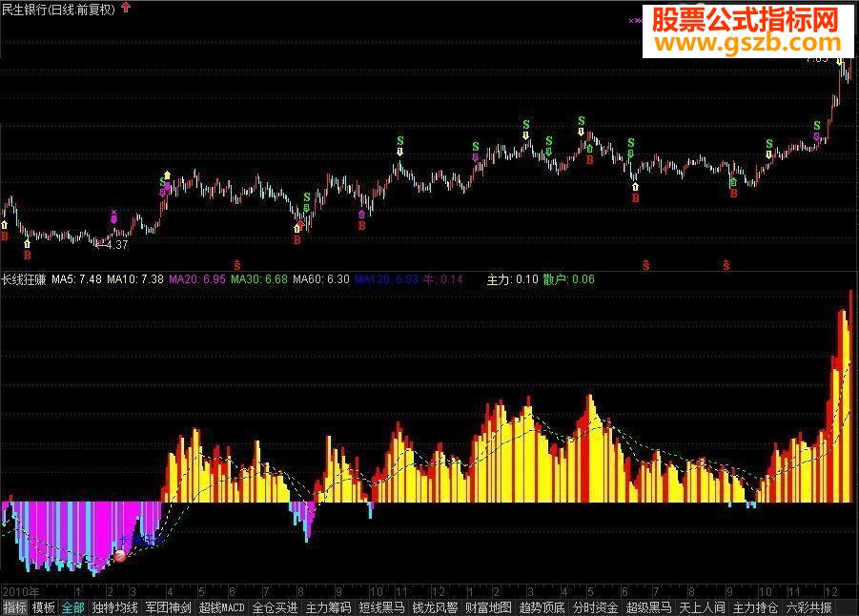Select the MA60: 6.30 readout
Image resolution: width=859 pixels, height=616 pixels.
coord(321,279)
